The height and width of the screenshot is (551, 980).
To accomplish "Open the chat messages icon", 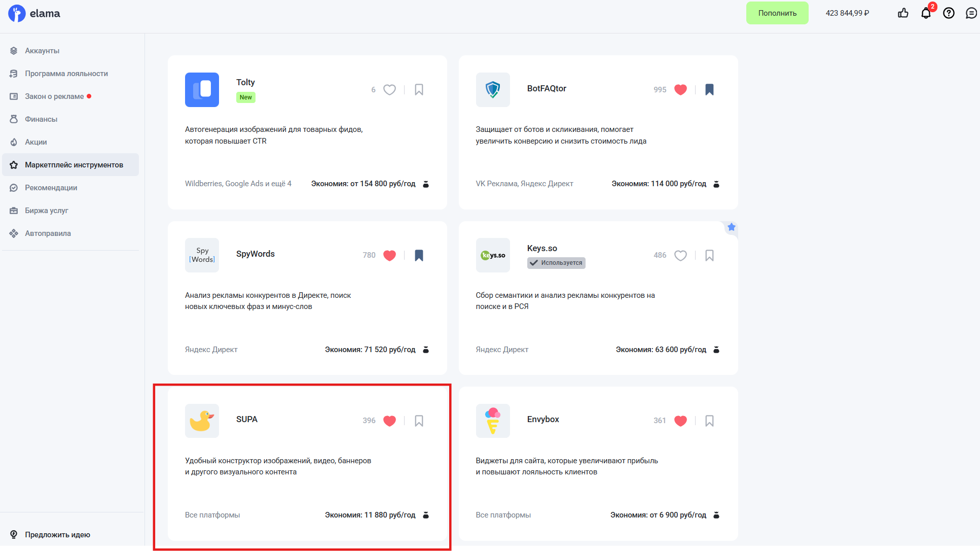I will point(971,13).
